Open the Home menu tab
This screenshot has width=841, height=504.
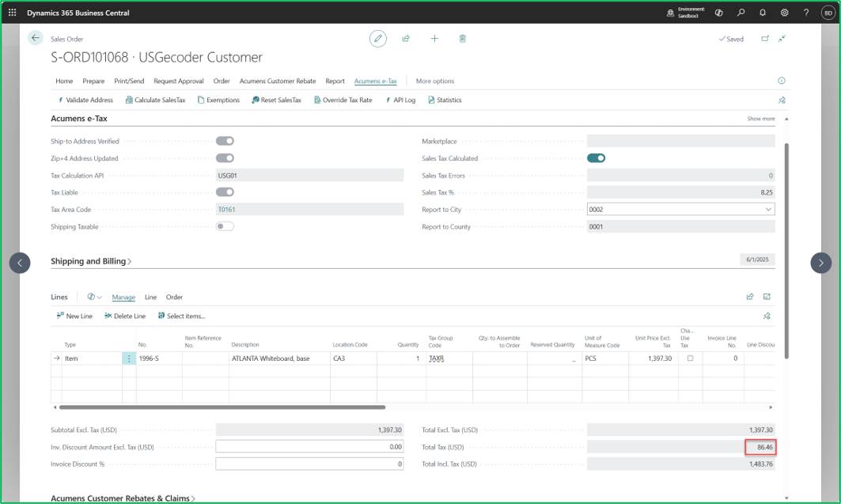pyautogui.click(x=64, y=81)
